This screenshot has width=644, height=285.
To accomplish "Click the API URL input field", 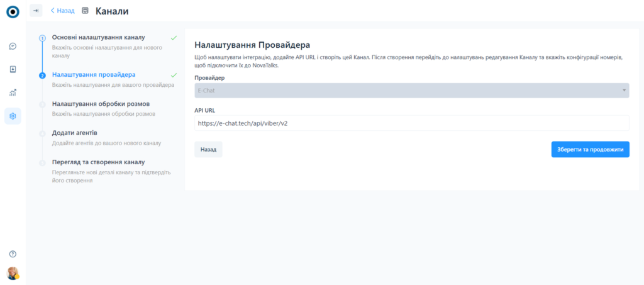I will click(x=411, y=123).
